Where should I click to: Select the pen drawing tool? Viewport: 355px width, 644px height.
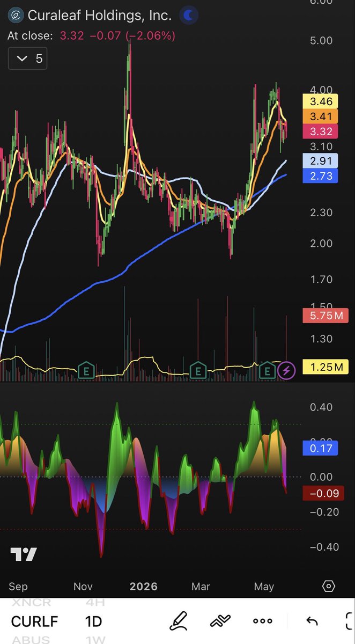point(179,621)
